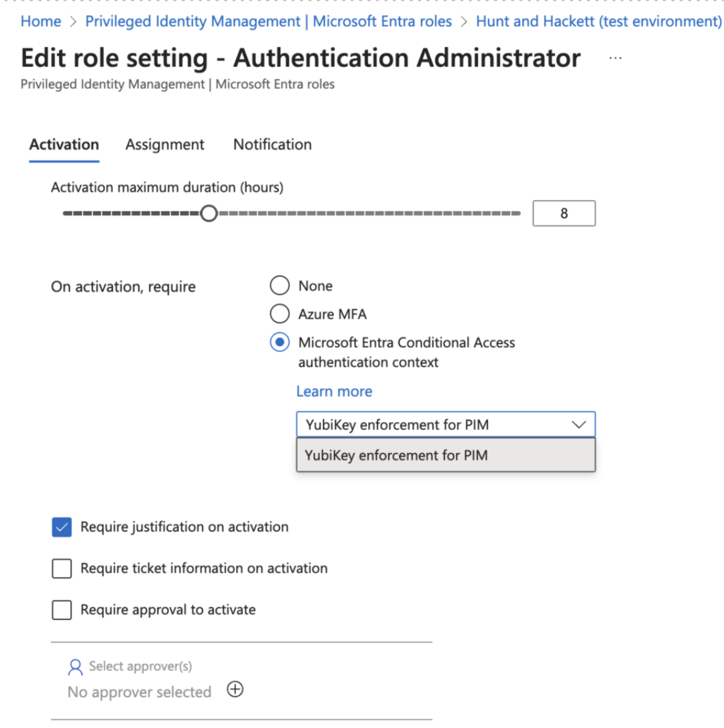Open the ellipsis menu next to the page title

(x=615, y=58)
